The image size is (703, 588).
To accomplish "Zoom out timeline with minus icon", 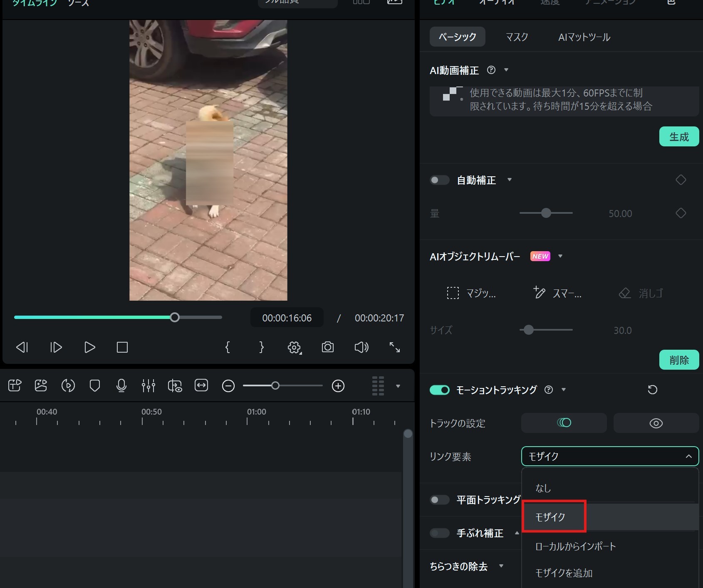I will pyautogui.click(x=228, y=386).
